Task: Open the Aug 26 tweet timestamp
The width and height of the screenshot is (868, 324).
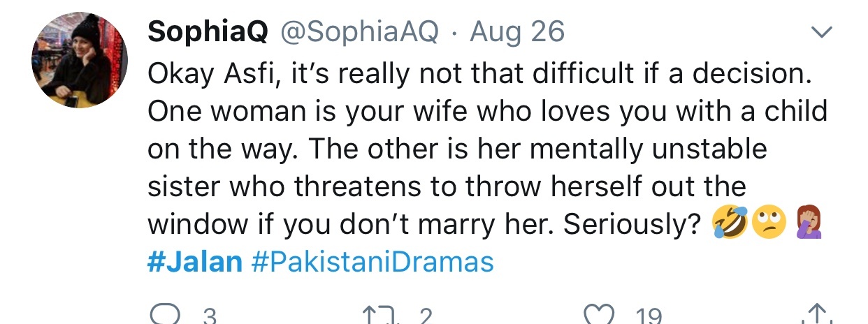Action: coord(517,31)
